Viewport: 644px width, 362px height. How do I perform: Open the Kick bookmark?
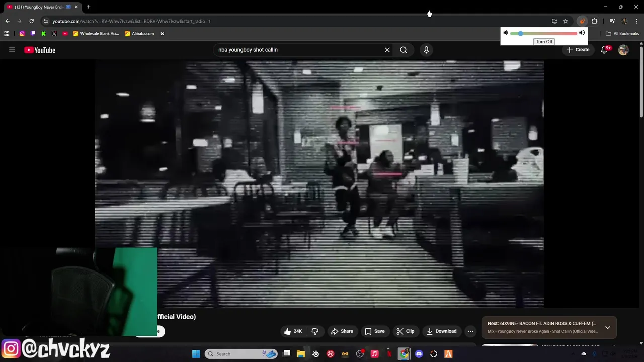pyautogui.click(x=43, y=34)
